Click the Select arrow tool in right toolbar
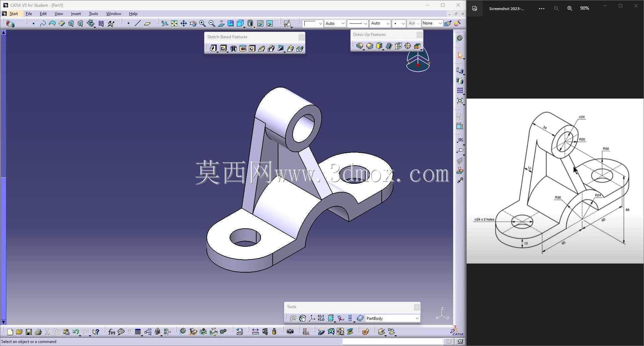Viewport: 644px width, 346px height. point(460,56)
